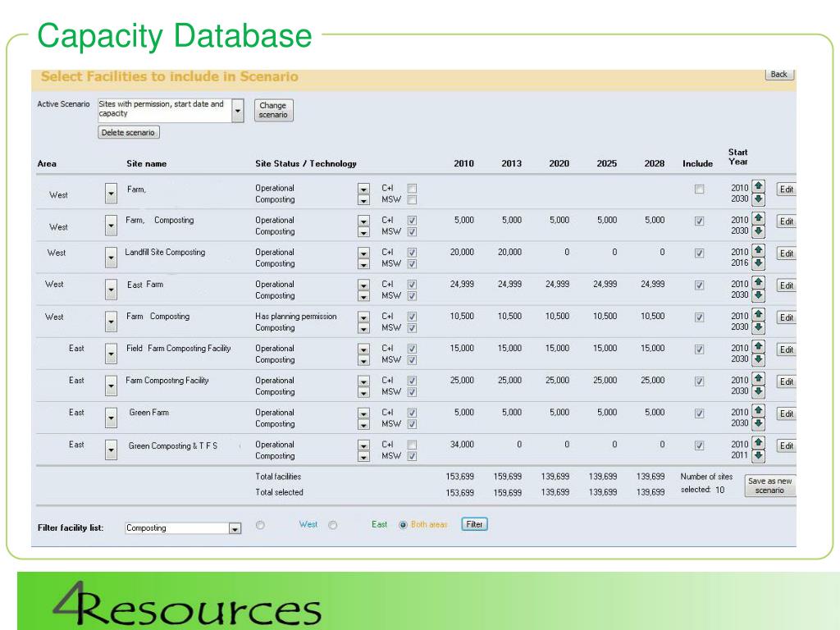Click the up arrow in the Has planning permission row
This screenshot has width=840, height=630.
tap(758, 315)
